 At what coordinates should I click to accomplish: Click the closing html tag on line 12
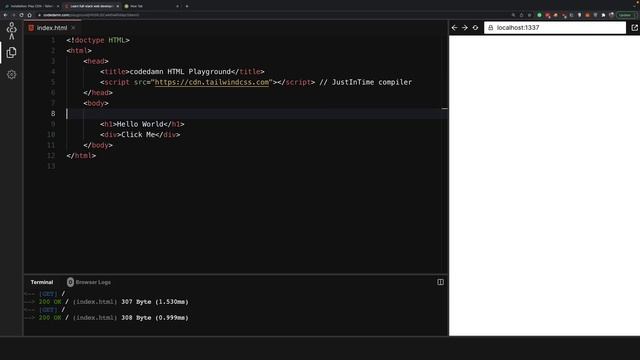(81, 156)
